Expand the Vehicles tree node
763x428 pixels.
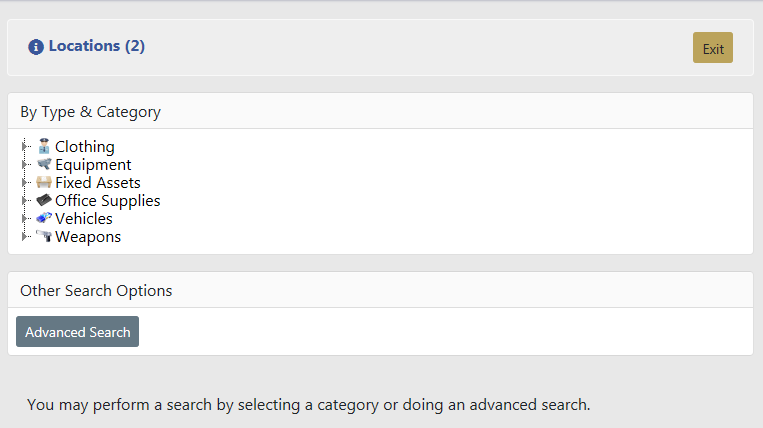point(25,219)
